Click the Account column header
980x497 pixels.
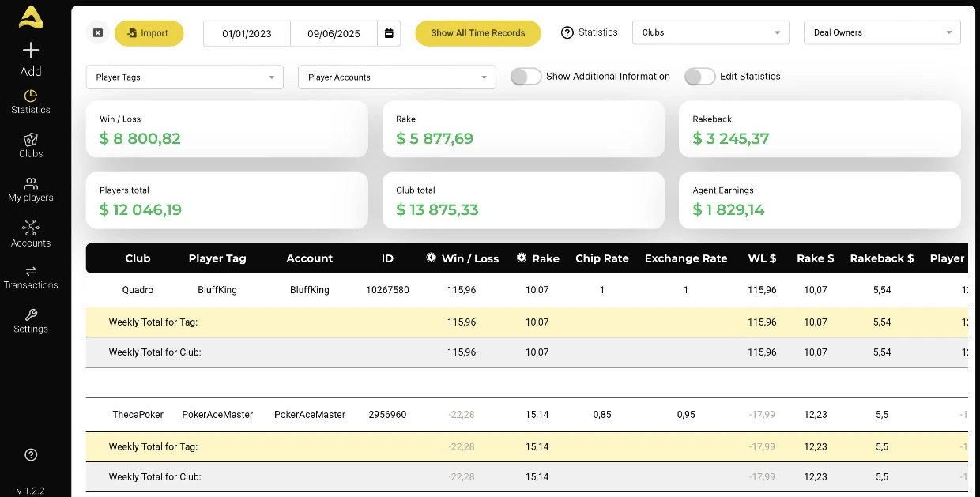pyautogui.click(x=310, y=258)
